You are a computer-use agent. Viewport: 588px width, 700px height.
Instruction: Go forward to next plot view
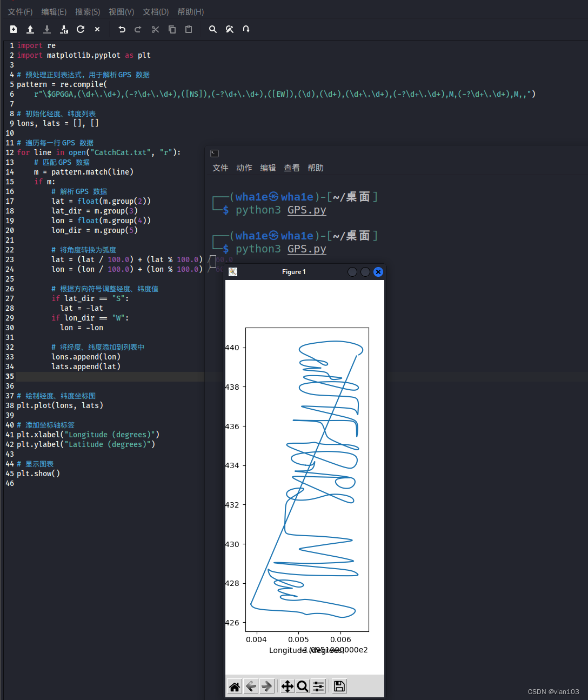267,686
